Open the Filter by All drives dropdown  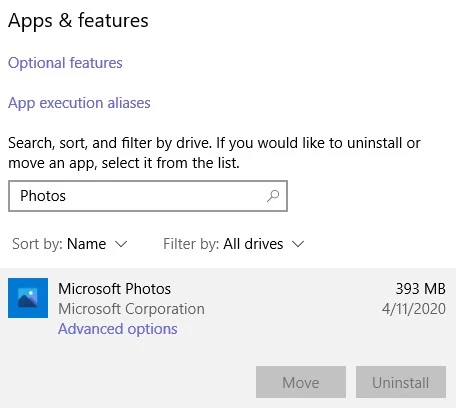tap(234, 244)
